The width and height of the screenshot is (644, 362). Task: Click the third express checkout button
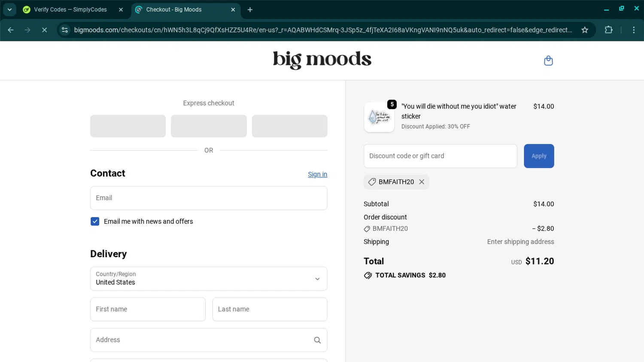[289, 126]
